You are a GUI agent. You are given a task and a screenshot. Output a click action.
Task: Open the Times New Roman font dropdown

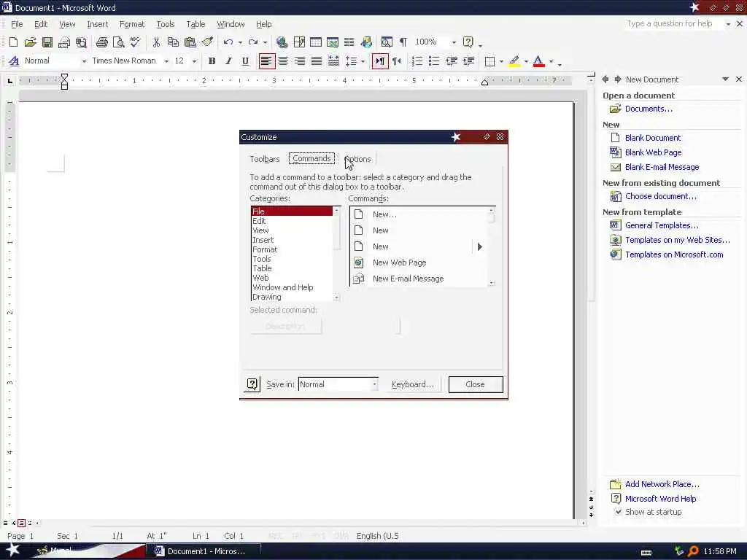coord(166,61)
